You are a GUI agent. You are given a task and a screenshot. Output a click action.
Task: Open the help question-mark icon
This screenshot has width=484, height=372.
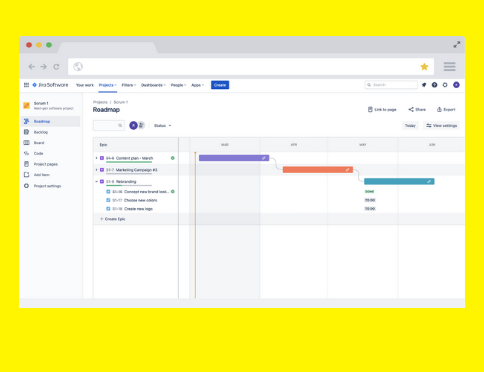pos(434,85)
